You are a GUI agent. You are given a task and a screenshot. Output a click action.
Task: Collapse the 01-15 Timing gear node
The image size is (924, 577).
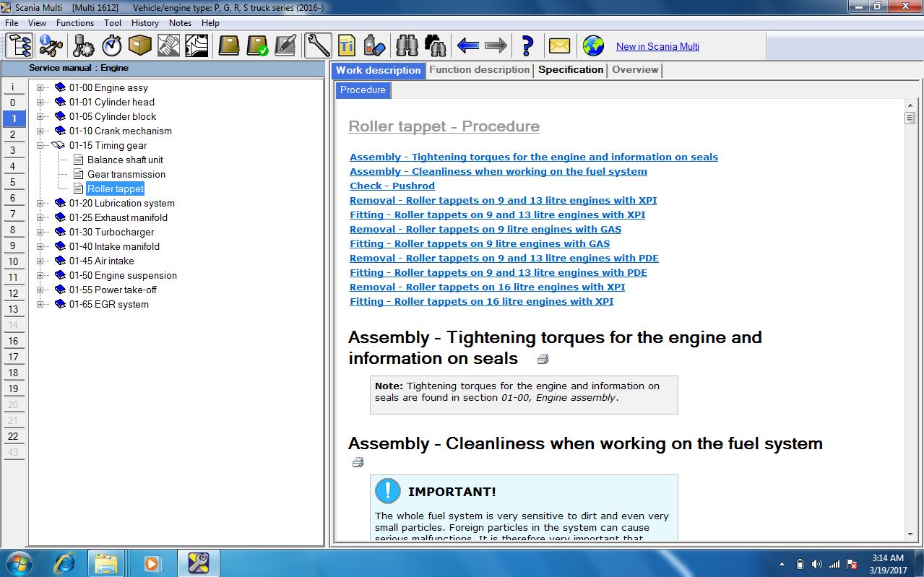click(40, 145)
